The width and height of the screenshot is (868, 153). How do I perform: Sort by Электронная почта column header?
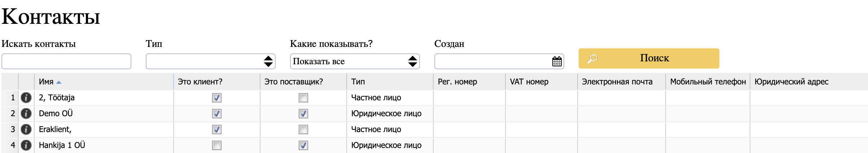(x=617, y=82)
